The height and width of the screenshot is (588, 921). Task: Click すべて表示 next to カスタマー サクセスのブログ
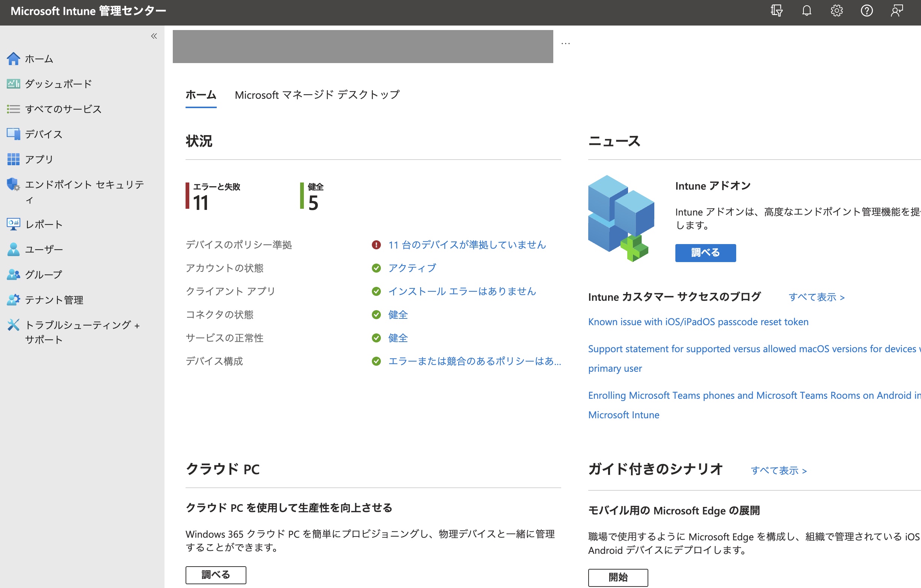point(817,297)
